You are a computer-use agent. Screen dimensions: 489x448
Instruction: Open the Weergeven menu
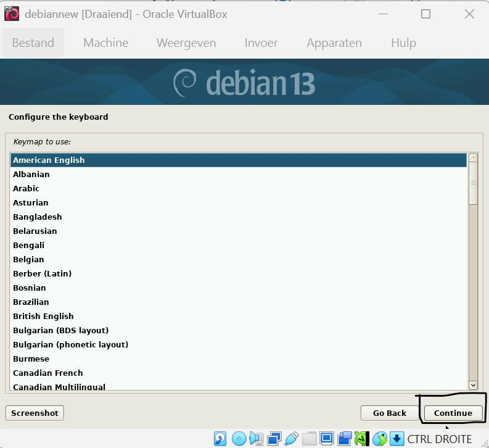(186, 43)
